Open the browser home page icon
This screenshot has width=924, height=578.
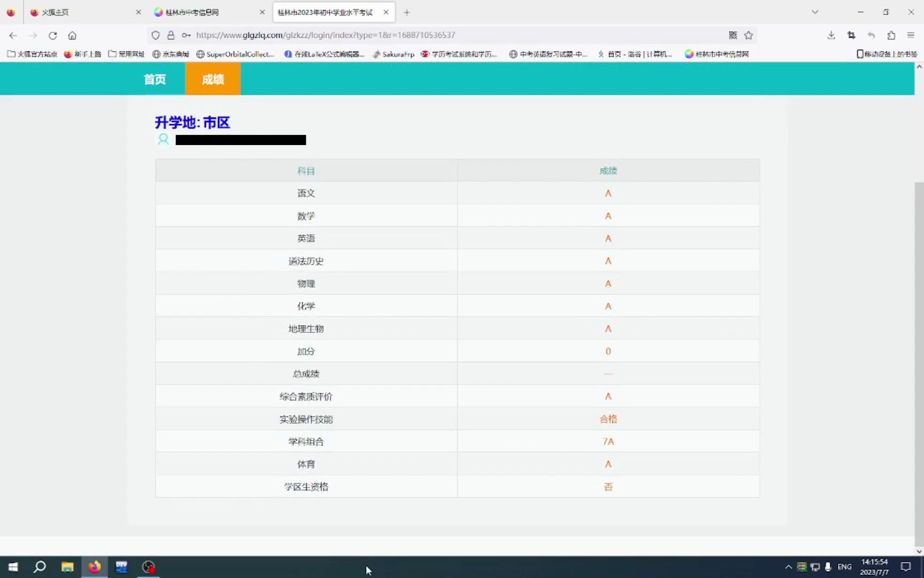coord(72,35)
